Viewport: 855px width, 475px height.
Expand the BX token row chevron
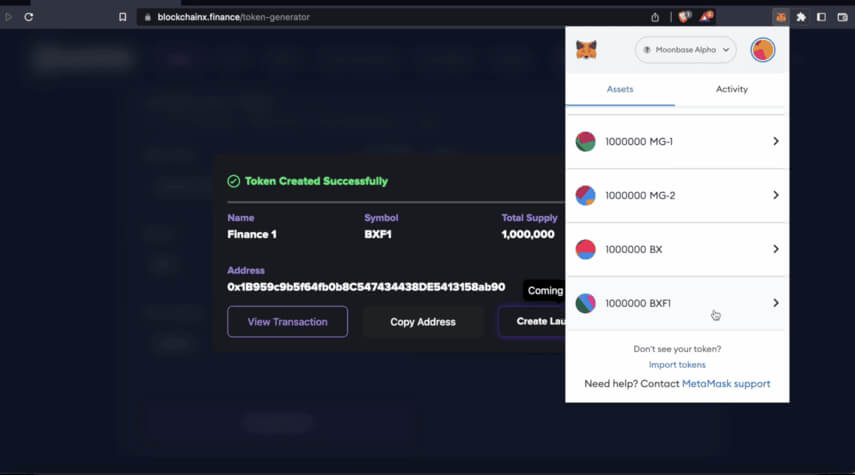point(775,249)
